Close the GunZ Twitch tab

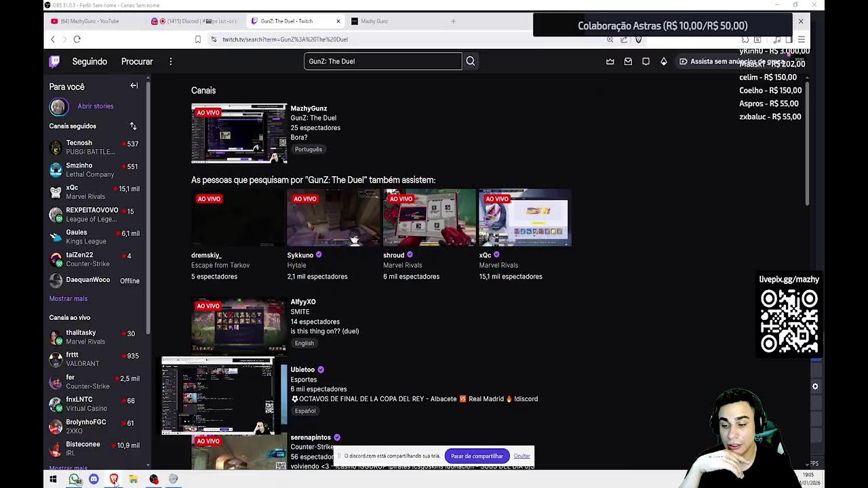(x=338, y=21)
